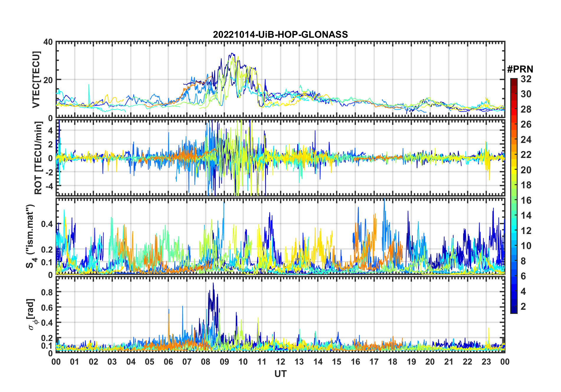Click x-axis hour label 03
The width and height of the screenshot is (561, 392).
tap(112, 362)
